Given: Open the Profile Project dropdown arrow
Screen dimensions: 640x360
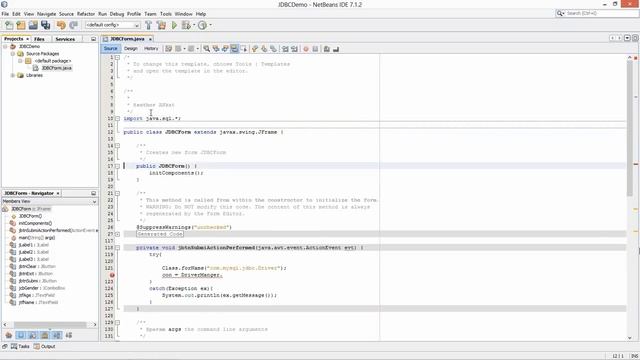Looking at the screenshot, I should click(x=210, y=25).
